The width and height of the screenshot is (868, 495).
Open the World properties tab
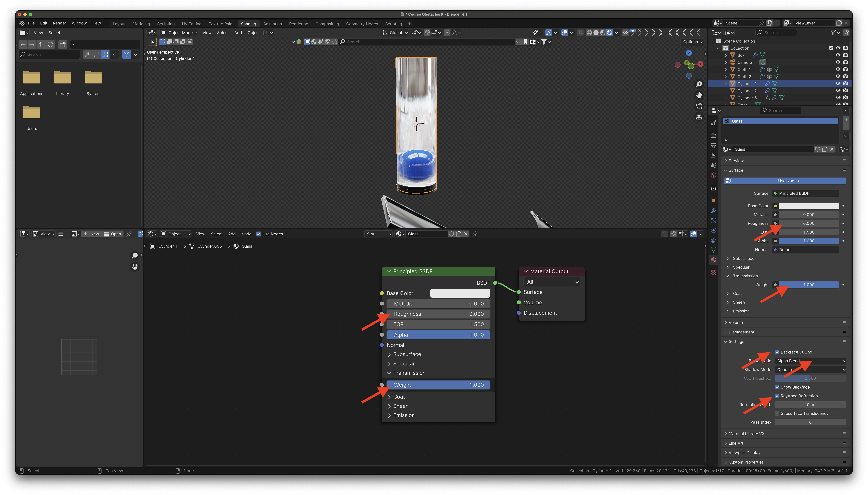coord(713,175)
